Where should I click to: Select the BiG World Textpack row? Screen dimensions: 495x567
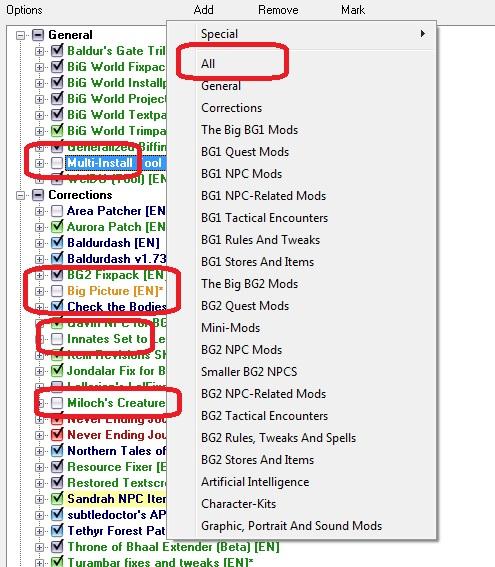coord(117,115)
